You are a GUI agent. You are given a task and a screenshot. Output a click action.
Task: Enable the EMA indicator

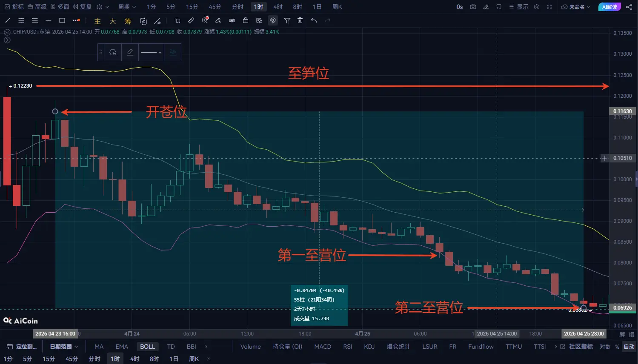[122, 347]
